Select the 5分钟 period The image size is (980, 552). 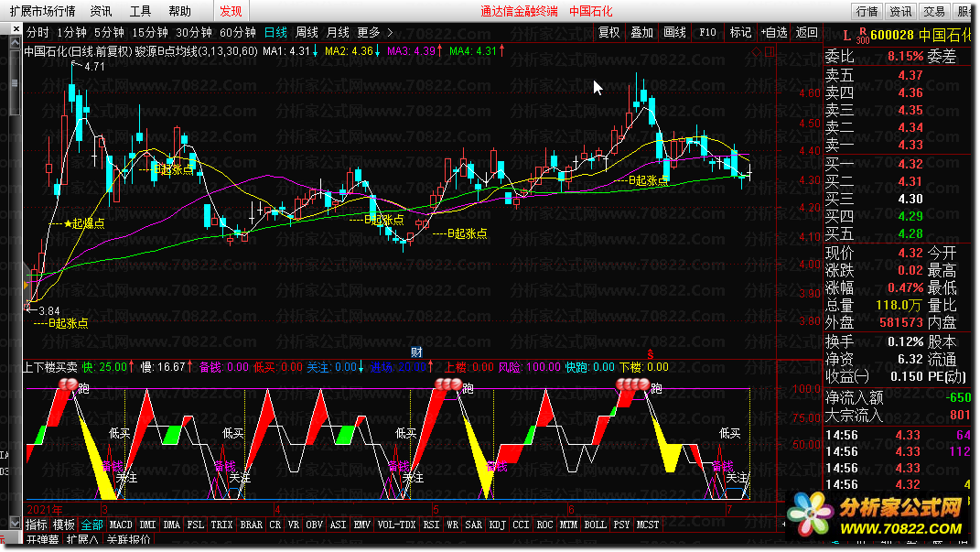click(x=109, y=33)
